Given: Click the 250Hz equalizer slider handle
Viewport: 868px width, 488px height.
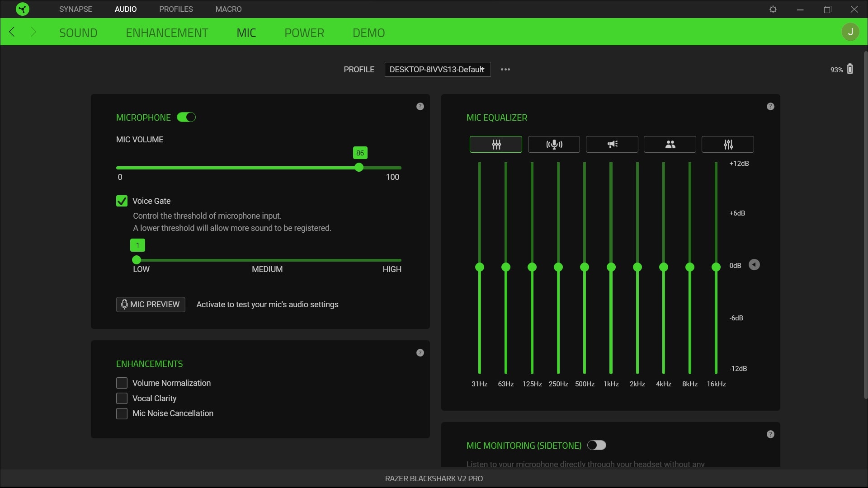Looking at the screenshot, I should [558, 267].
